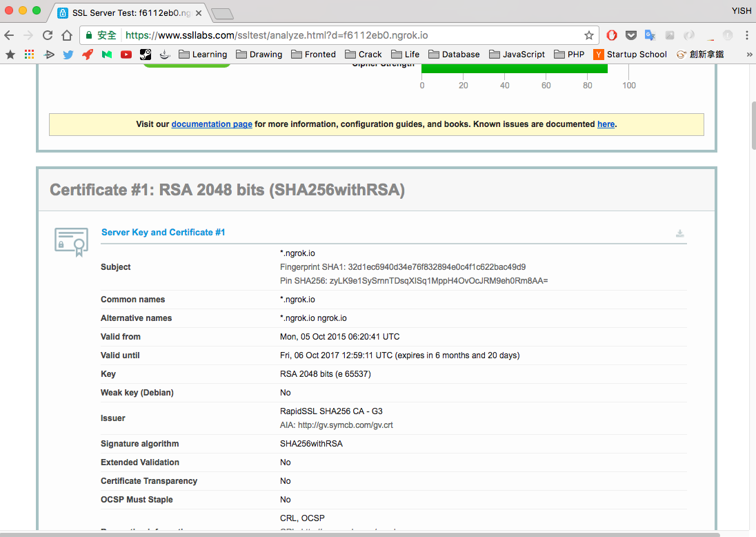Screen dimensions: 756x537
Task: Click the green cipher strength bar
Action: click(515, 68)
